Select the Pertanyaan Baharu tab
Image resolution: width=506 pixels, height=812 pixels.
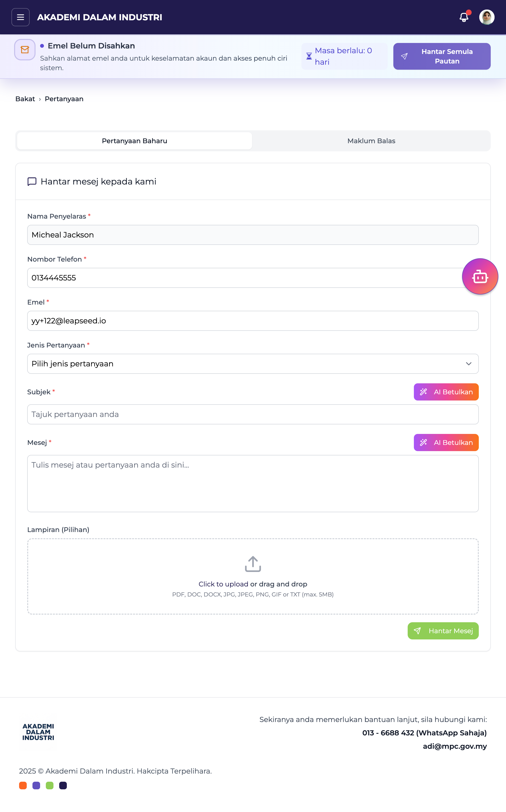(135, 141)
